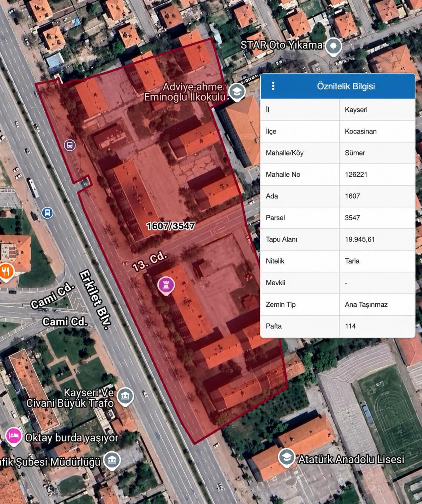Click the STAR Oto Yıkama map pin

pos(333,46)
